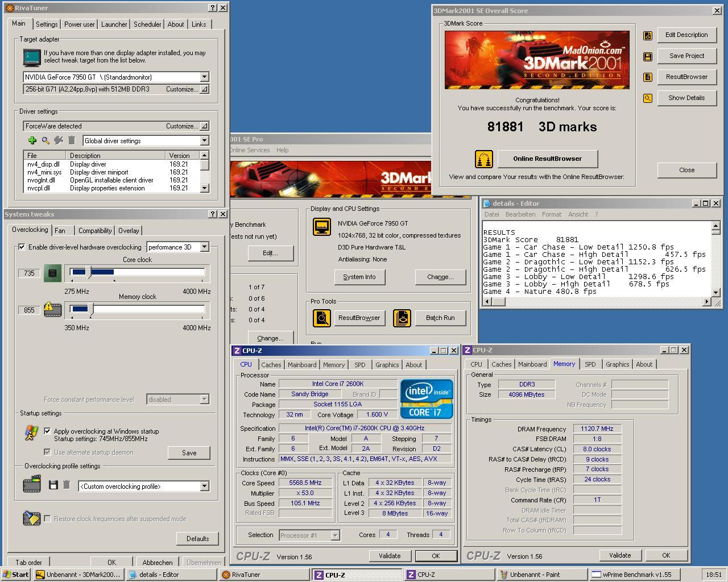Image resolution: width=728 pixels, height=582 pixels.
Task: Click the floppy save profile icon
Action: click(x=53, y=485)
